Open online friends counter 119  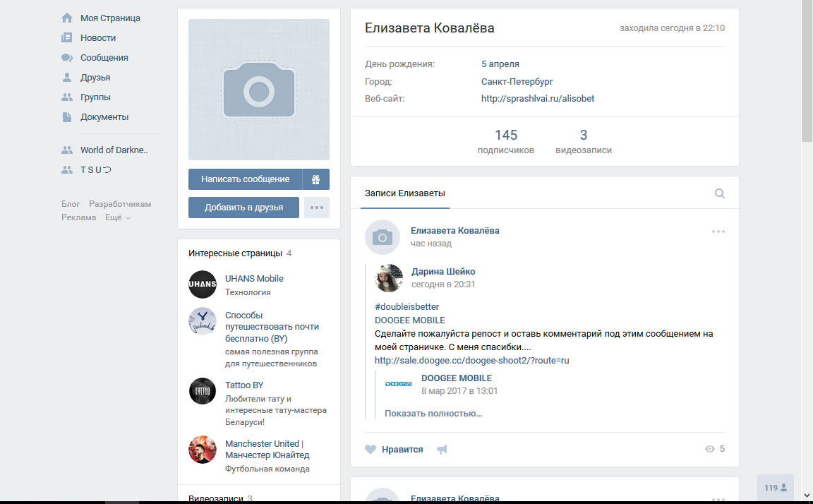775,488
